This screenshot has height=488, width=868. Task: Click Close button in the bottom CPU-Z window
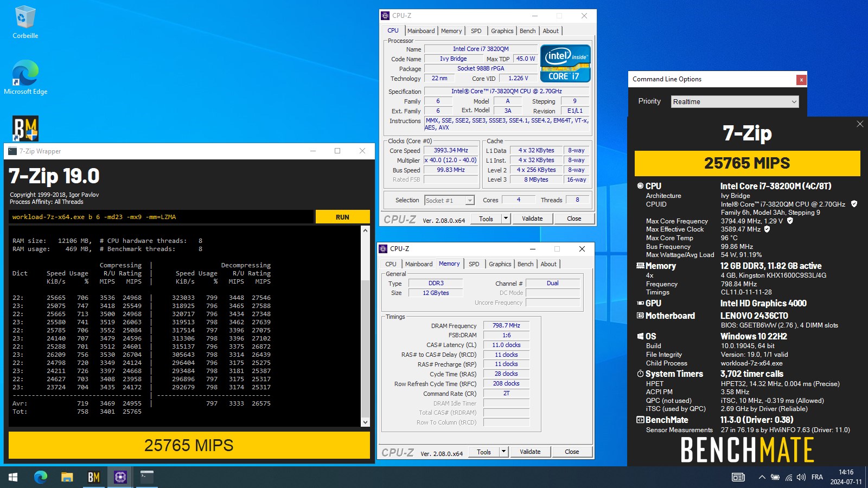572,452
